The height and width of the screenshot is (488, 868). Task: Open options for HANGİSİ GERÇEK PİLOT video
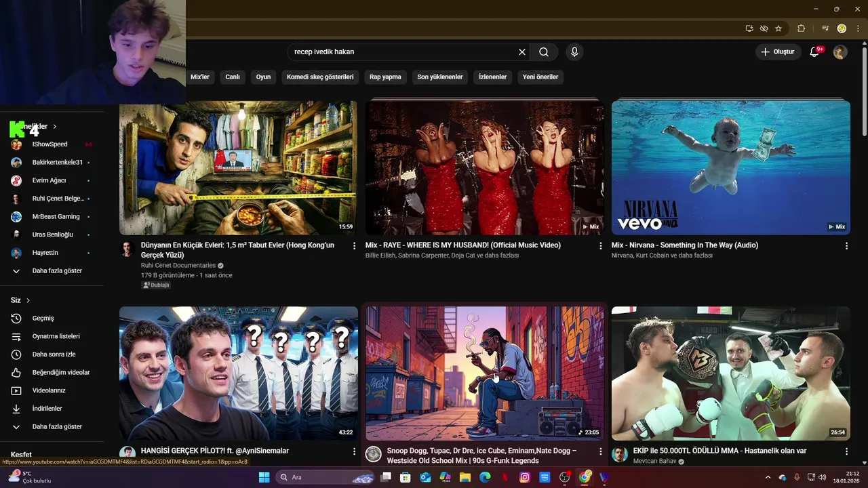click(x=354, y=451)
